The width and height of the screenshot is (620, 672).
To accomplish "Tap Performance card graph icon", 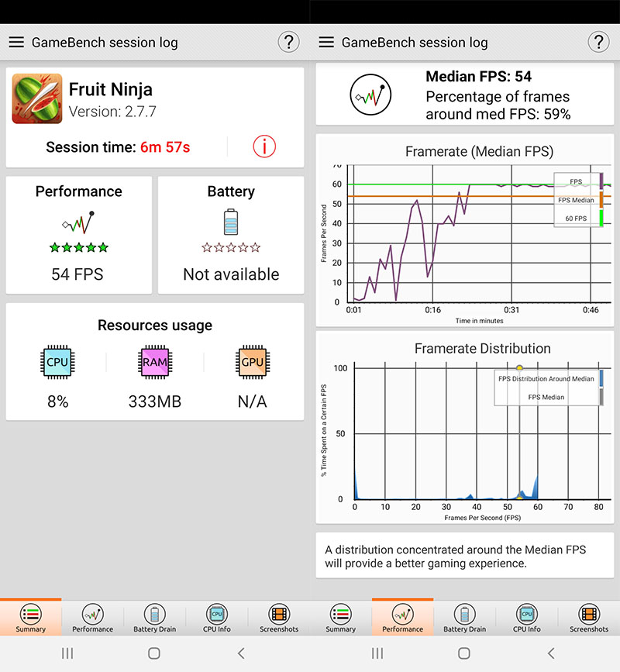I will point(78,222).
